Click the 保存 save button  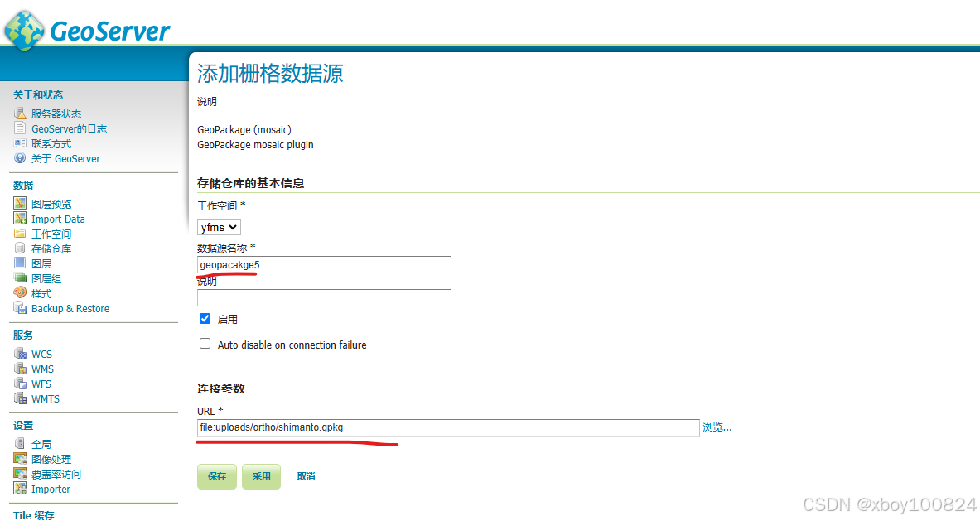[217, 476]
